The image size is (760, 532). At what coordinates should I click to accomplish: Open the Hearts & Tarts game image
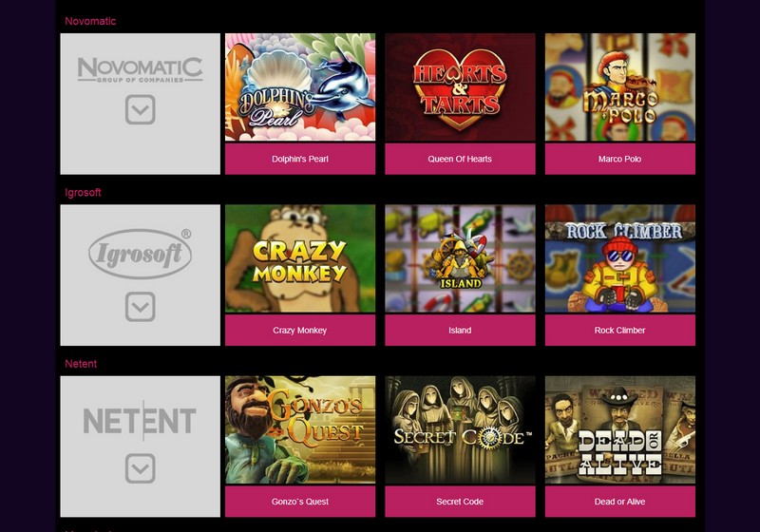460,87
